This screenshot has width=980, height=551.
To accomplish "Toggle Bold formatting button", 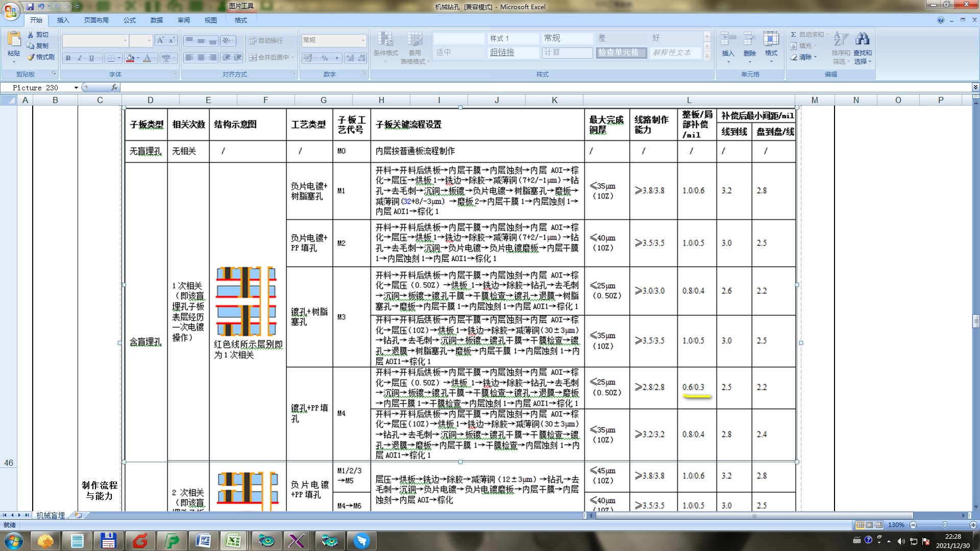I will pos(68,58).
